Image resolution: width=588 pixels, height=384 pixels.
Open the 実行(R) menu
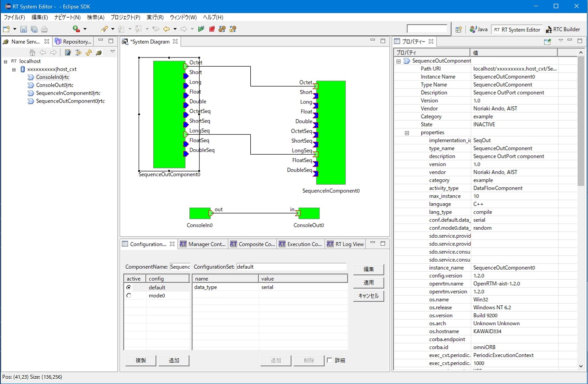155,17
